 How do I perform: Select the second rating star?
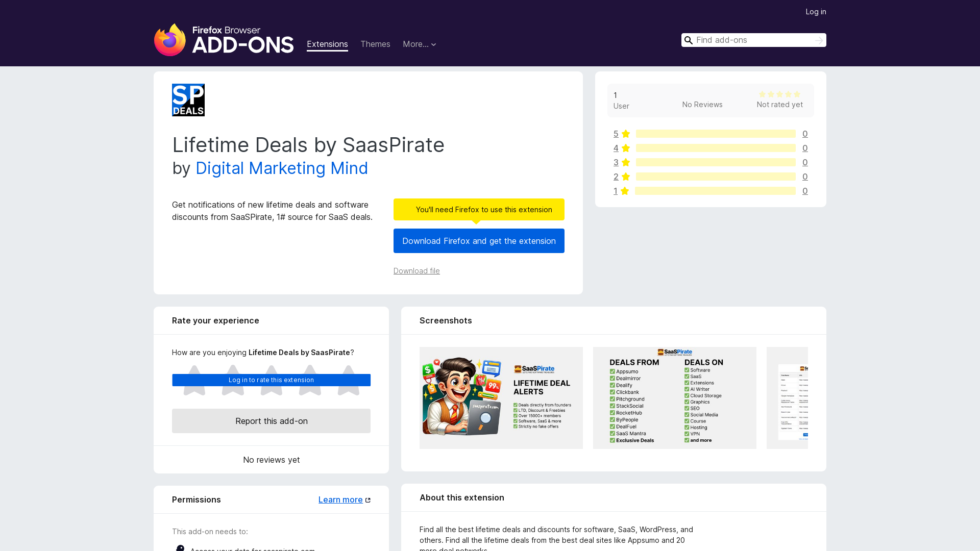[x=233, y=380]
